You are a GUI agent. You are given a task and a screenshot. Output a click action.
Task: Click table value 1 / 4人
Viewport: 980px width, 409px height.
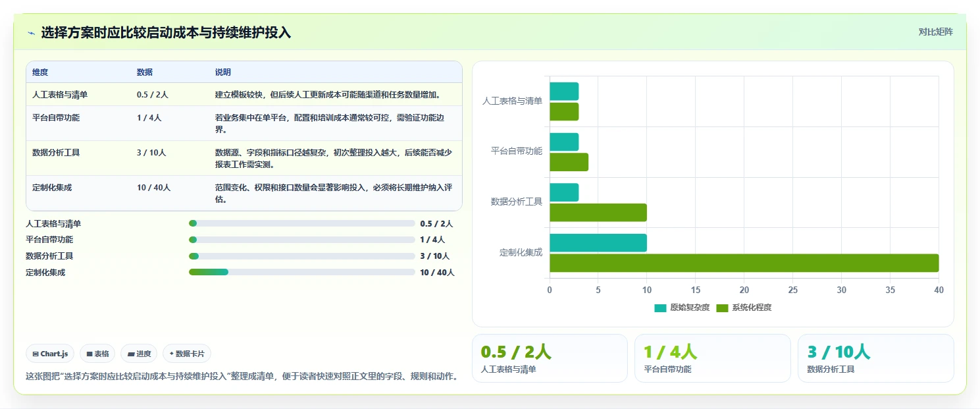[149, 118]
